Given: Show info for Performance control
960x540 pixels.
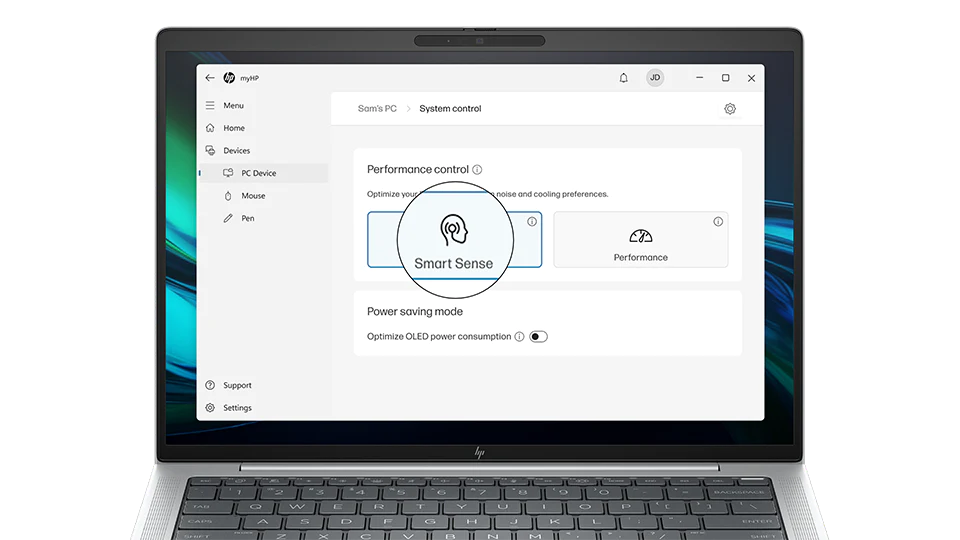Looking at the screenshot, I should (x=477, y=170).
